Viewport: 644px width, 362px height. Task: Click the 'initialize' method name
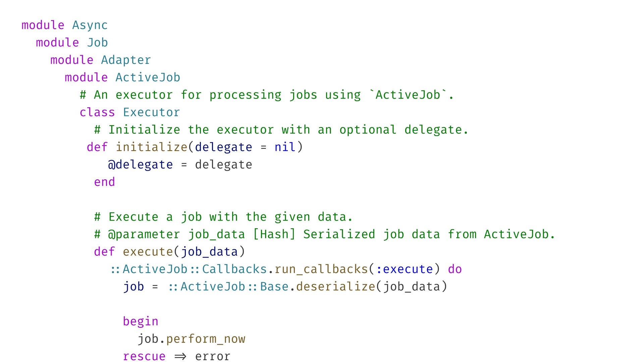click(151, 147)
